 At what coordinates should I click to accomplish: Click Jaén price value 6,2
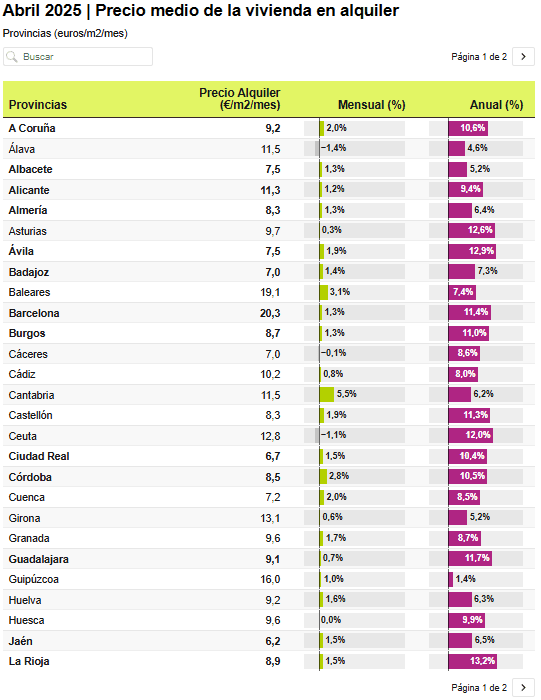coord(273,642)
